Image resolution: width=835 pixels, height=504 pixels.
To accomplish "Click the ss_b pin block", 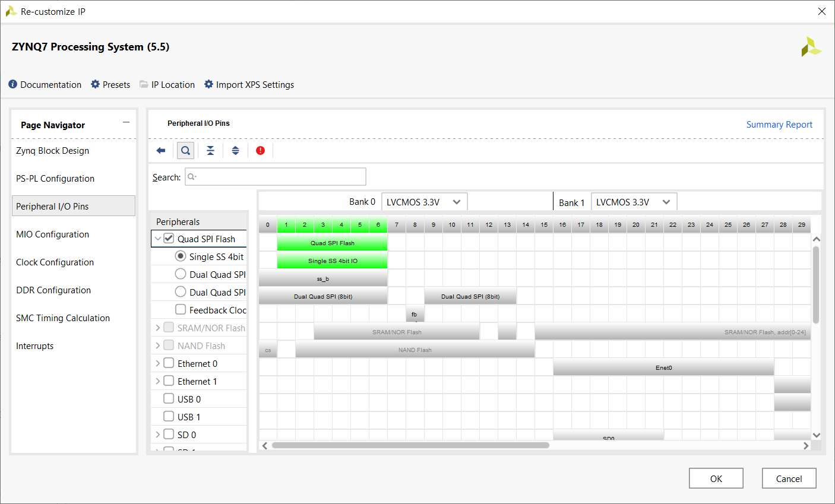I will pos(323,278).
